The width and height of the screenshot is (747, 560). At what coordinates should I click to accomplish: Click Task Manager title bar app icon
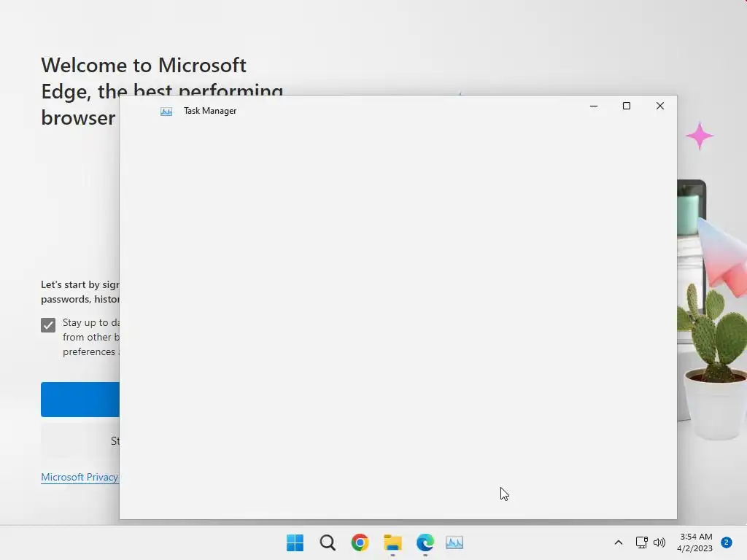(x=166, y=112)
